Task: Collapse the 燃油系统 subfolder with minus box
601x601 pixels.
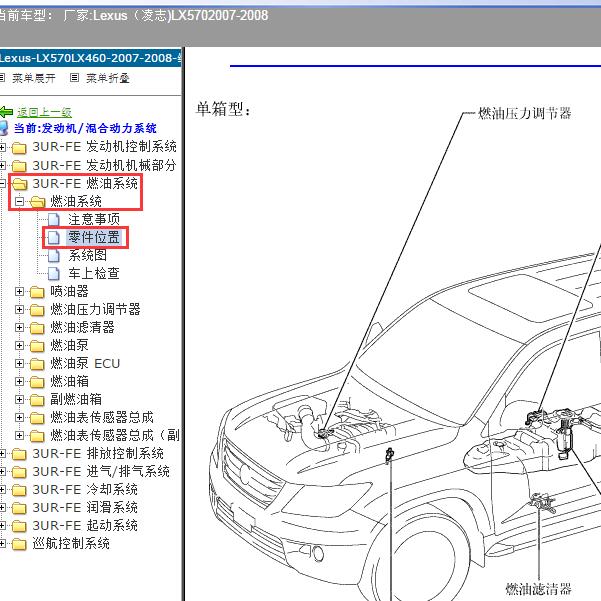Action: pyautogui.click(x=20, y=201)
